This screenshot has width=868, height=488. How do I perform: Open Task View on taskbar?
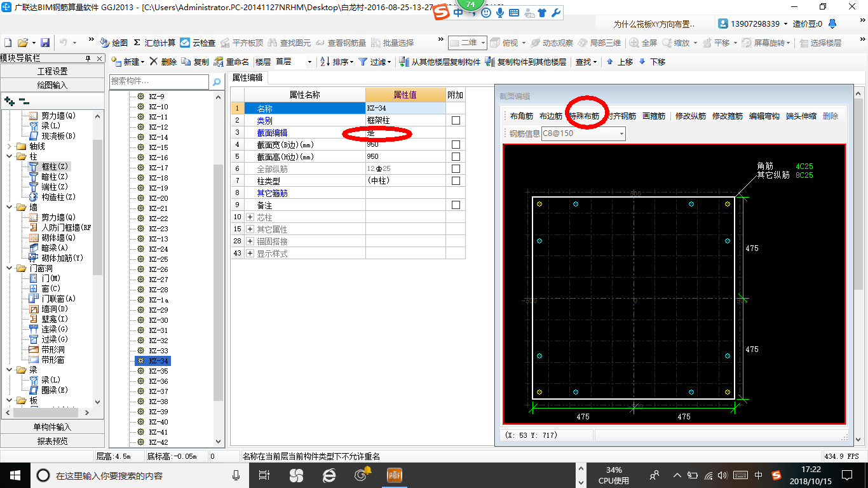[x=265, y=475]
